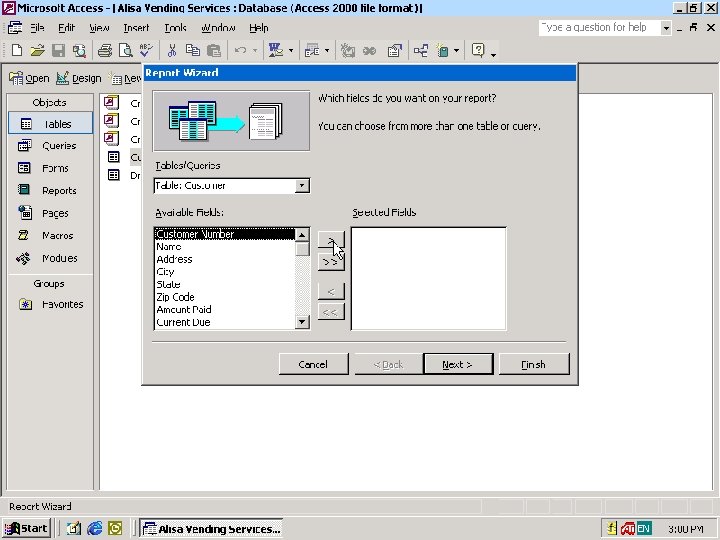This screenshot has width=720, height=540.
Task: Click Internet Explorer quick launch icon
Action: 95,529
